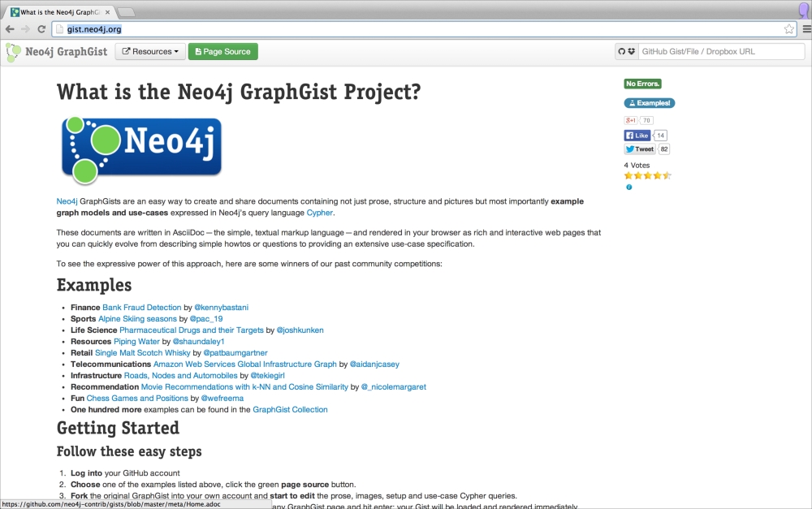Click the '4 Votes' text
The image size is (812, 509).
[637, 165]
